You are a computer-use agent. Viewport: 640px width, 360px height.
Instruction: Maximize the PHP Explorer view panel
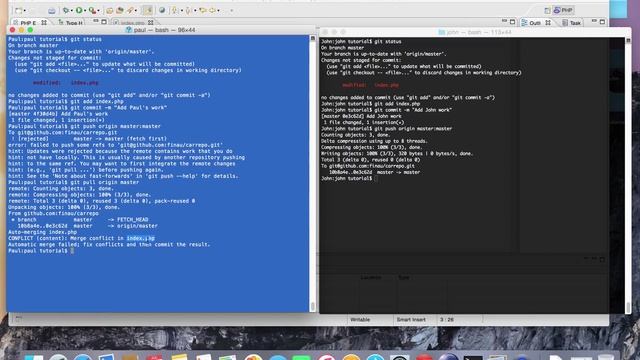(104, 22)
